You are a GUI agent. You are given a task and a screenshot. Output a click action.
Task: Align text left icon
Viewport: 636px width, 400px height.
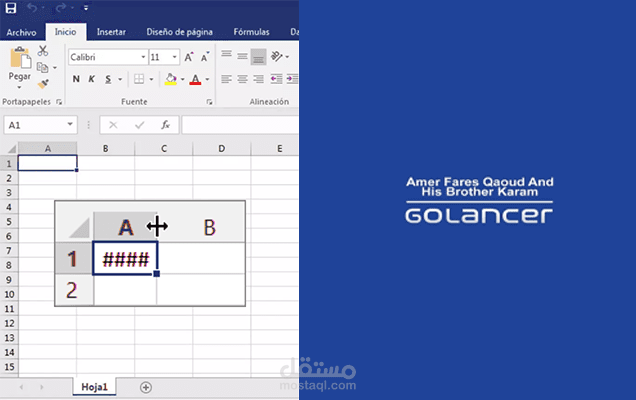click(x=226, y=79)
